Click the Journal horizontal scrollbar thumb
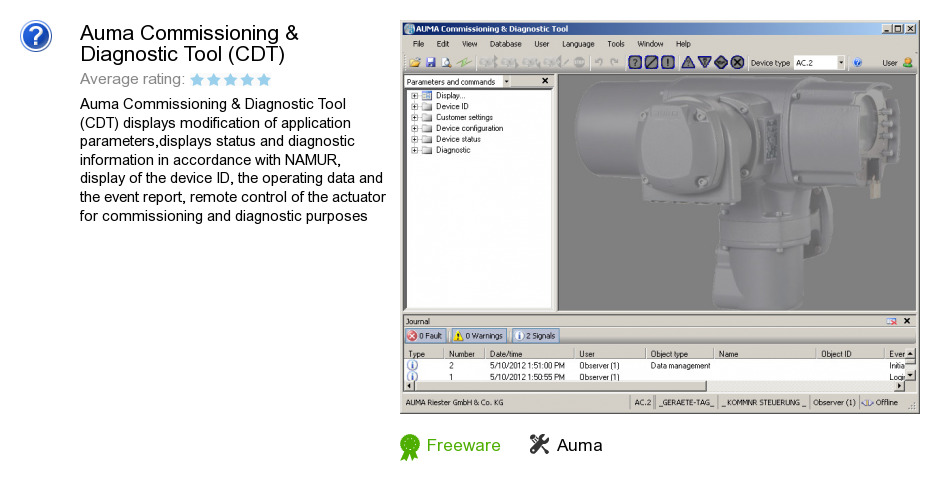Image resolution: width=940 pixels, height=491 pixels. click(559, 386)
